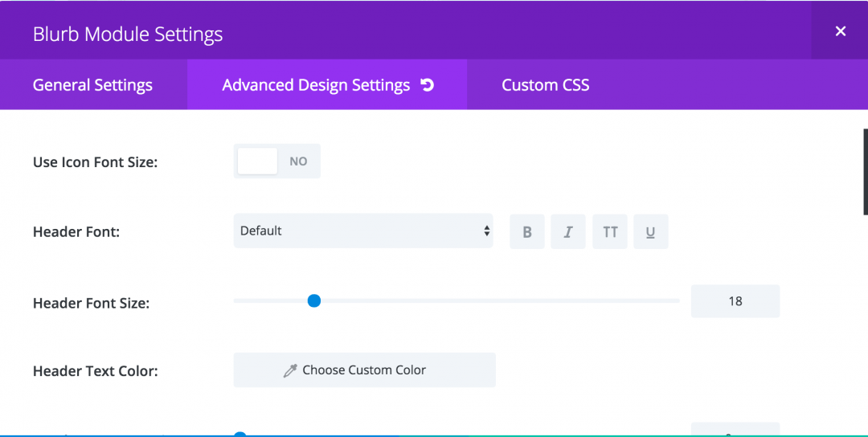This screenshot has width=868, height=437.
Task: Click the dialog's vertical scrollbar
Action: pyautogui.click(x=866, y=171)
